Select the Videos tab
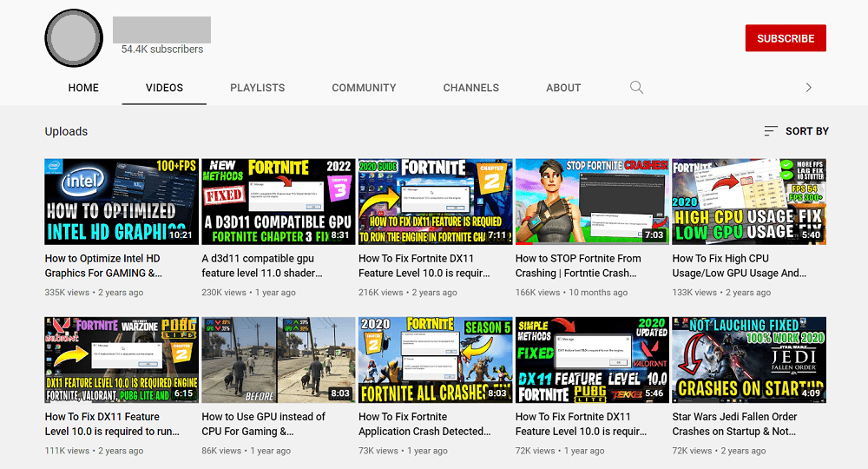The image size is (868, 469). point(164,88)
